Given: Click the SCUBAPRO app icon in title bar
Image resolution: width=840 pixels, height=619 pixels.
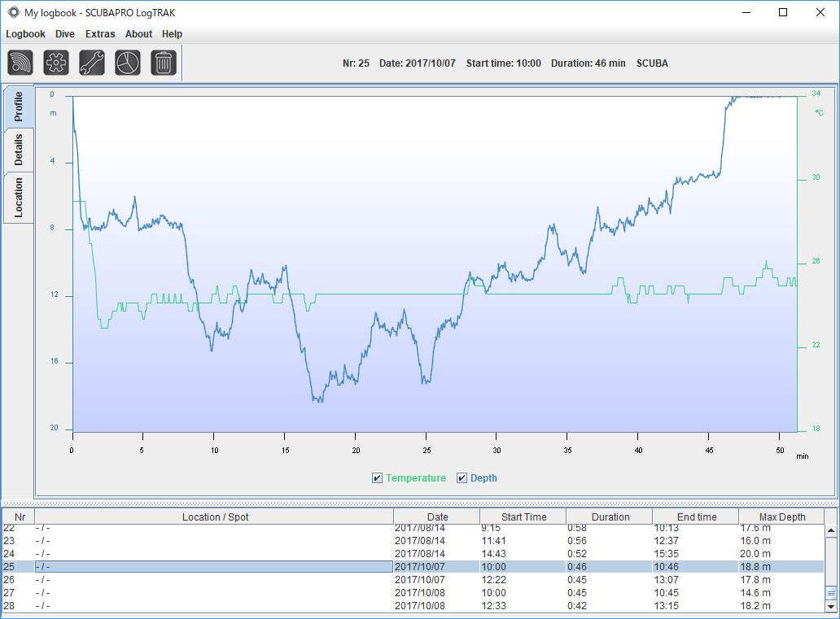Looking at the screenshot, I should [x=13, y=12].
